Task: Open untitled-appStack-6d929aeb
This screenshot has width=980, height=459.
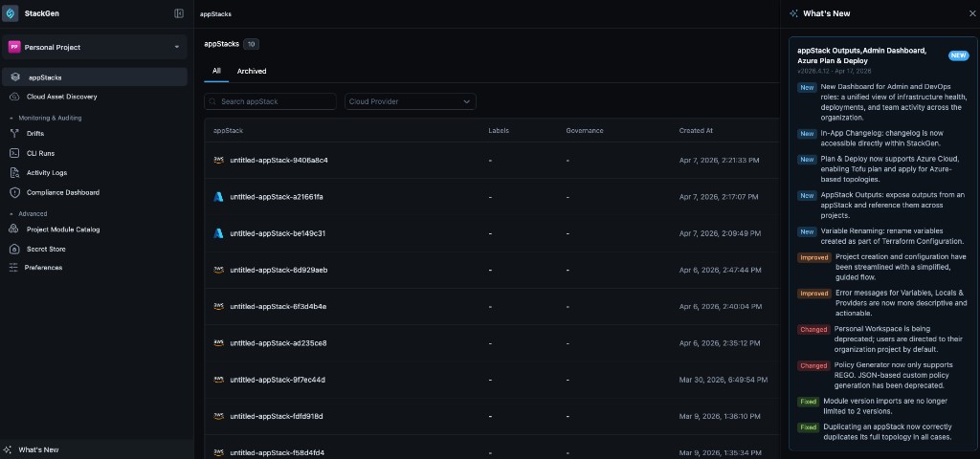Action: [x=278, y=270]
